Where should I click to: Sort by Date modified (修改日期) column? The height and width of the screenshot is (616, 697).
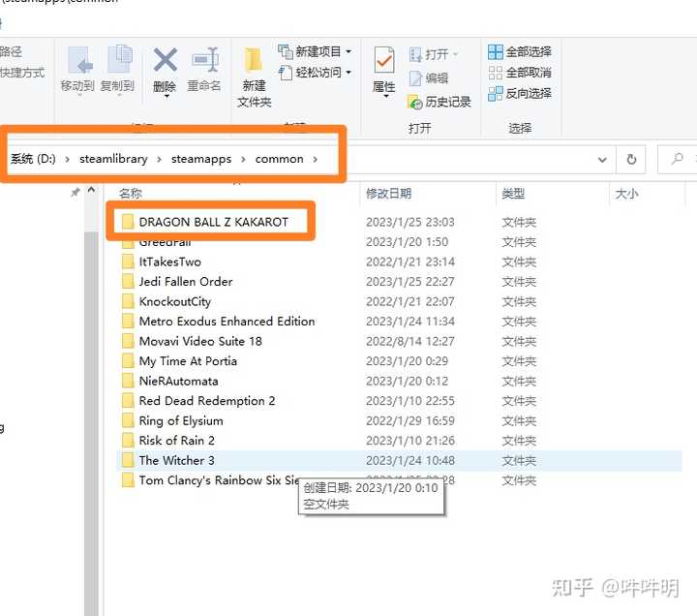388,194
